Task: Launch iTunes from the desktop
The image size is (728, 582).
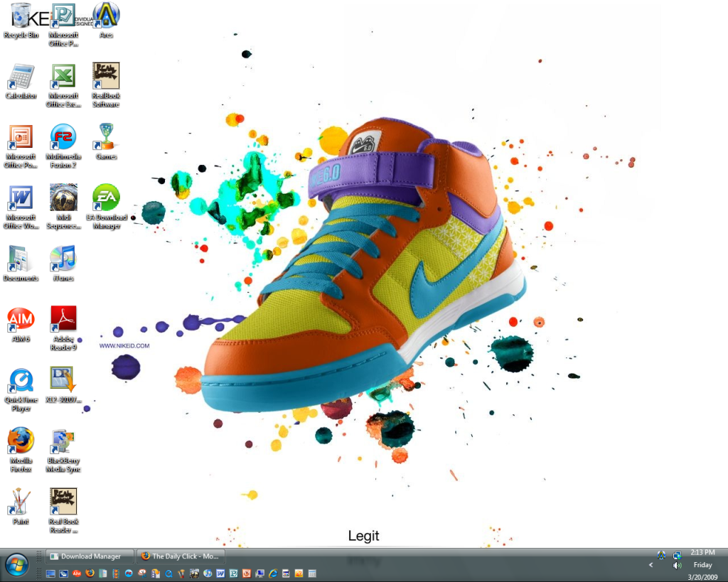Action: click(x=63, y=264)
